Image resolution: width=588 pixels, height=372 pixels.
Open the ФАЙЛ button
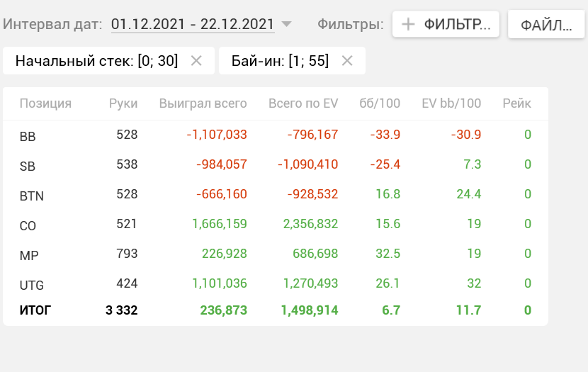tap(546, 25)
